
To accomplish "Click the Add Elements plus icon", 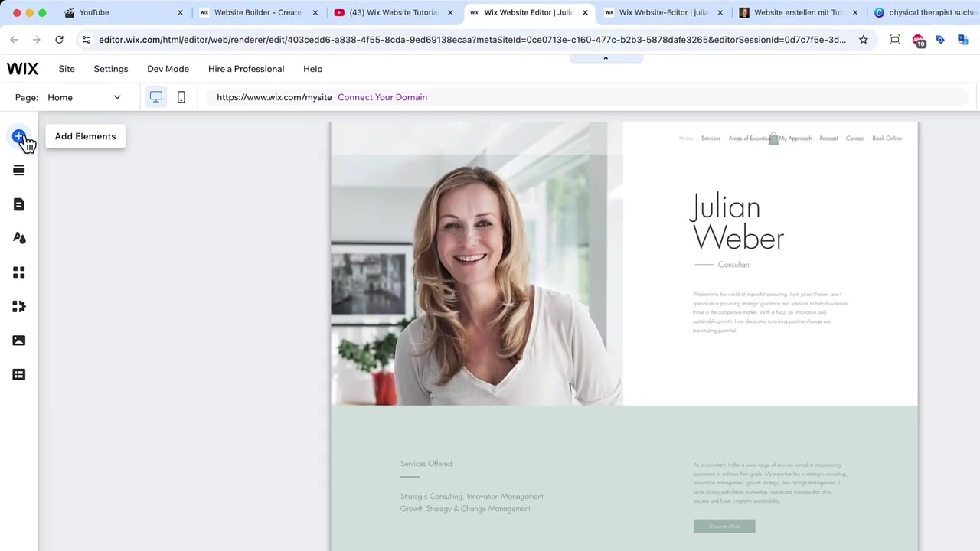I will 19,136.
